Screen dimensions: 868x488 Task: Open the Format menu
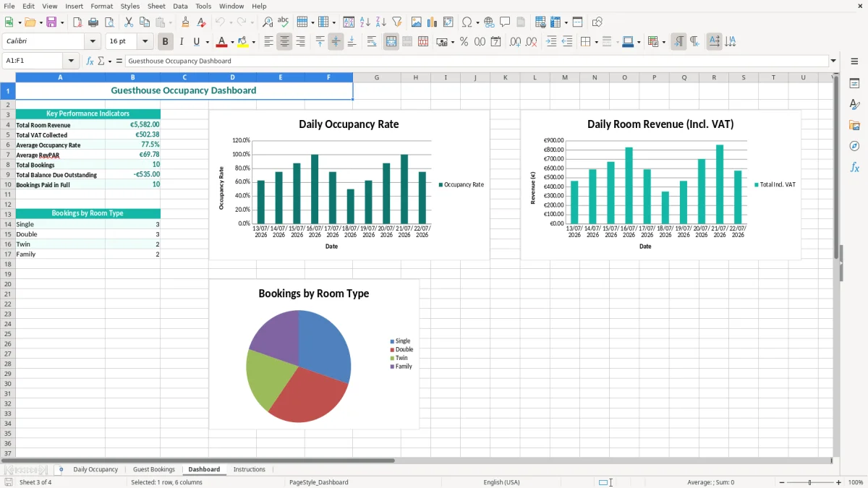click(101, 6)
